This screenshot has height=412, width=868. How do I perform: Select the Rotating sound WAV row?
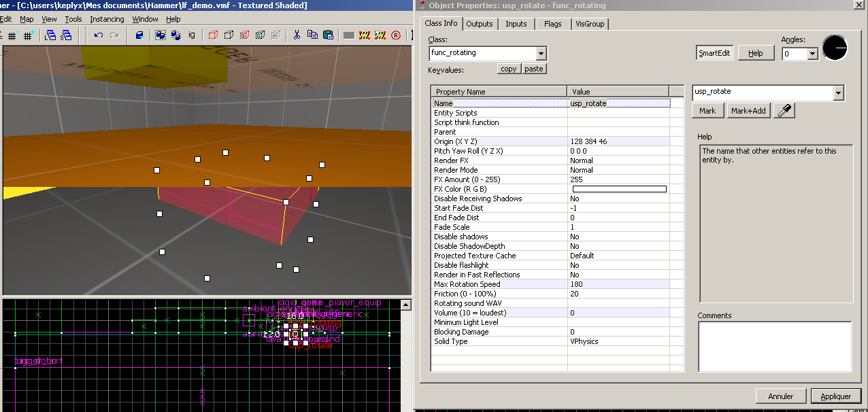coord(551,303)
